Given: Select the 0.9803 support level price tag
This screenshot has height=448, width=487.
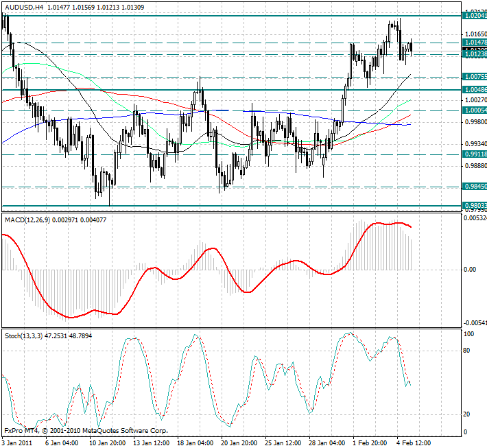Looking at the screenshot, I should pos(475,205).
